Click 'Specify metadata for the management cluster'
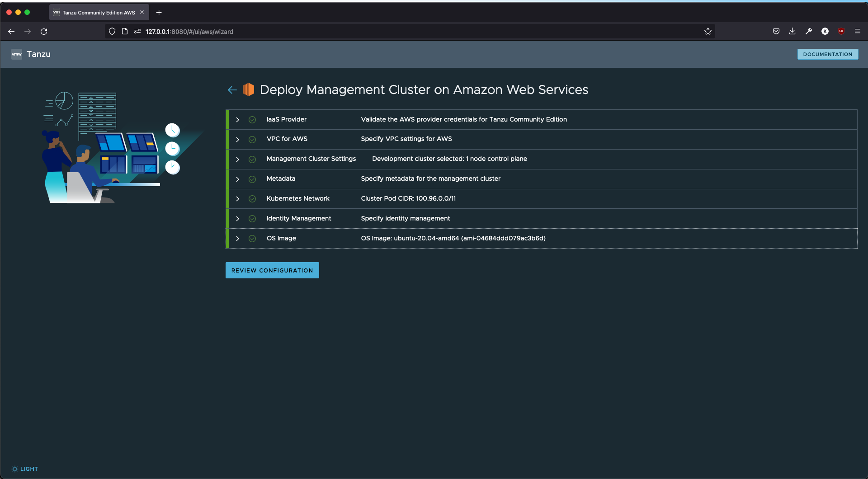The height and width of the screenshot is (479, 868). click(x=430, y=178)
